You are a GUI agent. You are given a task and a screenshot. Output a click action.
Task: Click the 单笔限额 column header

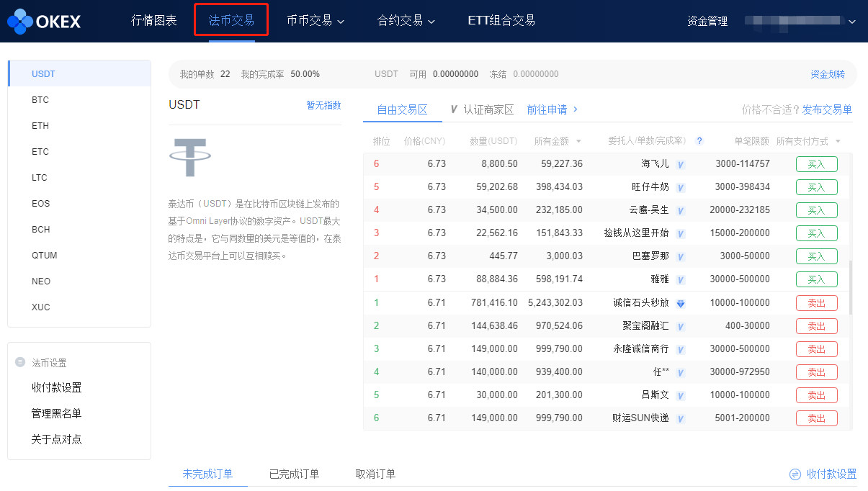pos(751,141)
